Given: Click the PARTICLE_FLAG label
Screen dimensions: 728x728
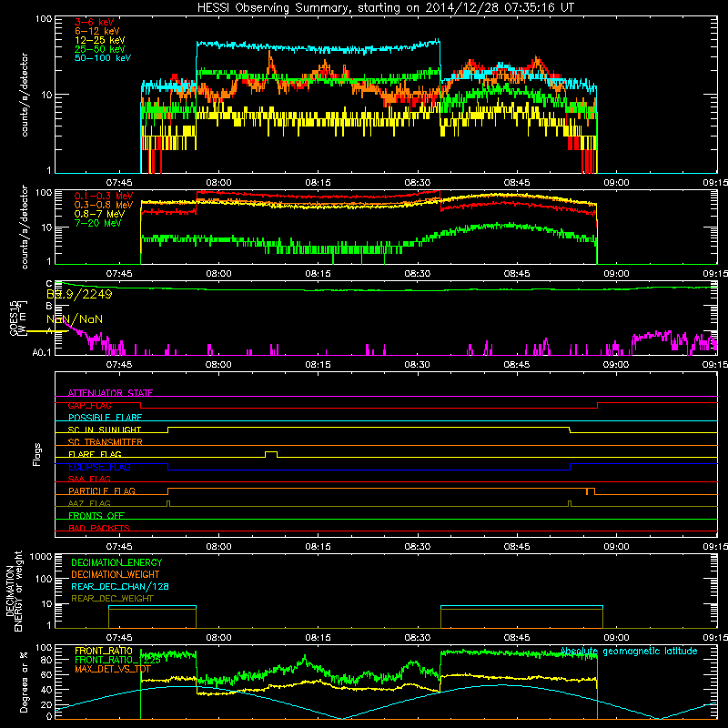Looking at the screenshot, I should pyautogui.click(x=102, y=491).
